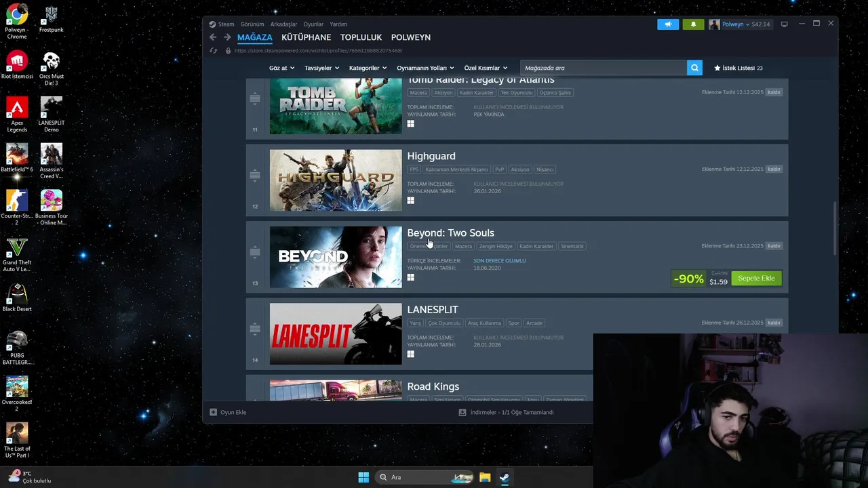Screen dimensions: 868x488
Task: Open the Oyunlar menu
Action: [x=313, y=24]
